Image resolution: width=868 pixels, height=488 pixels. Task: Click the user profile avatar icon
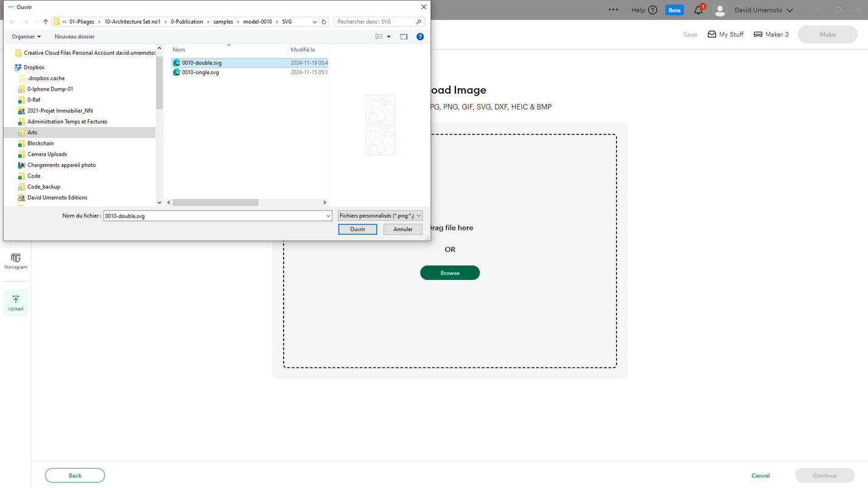[720, 10]
